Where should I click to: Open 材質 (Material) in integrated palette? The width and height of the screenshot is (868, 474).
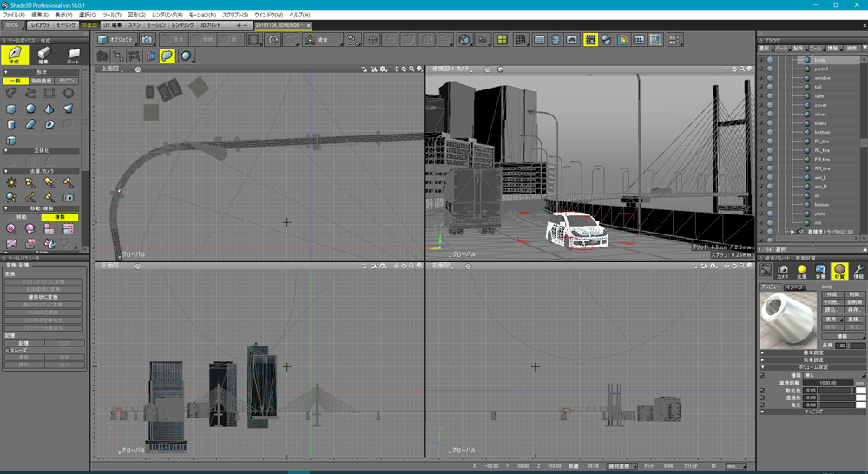click(x=839, y=272)
